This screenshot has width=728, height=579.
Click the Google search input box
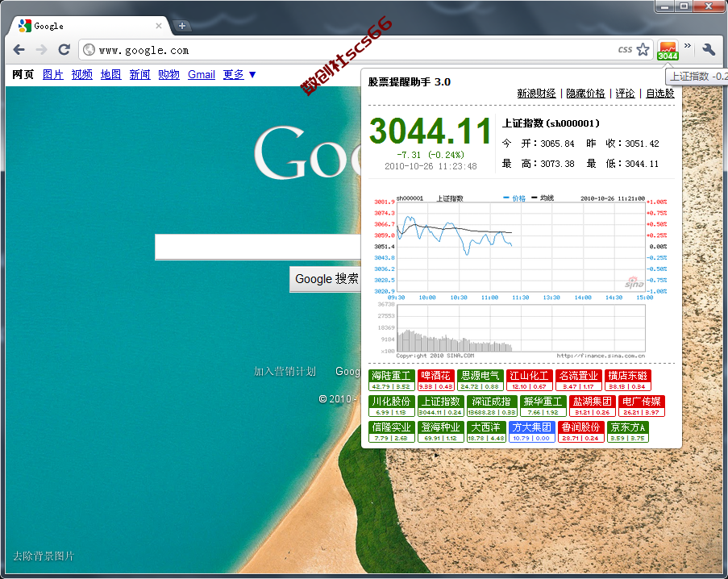tap(258, 247)
